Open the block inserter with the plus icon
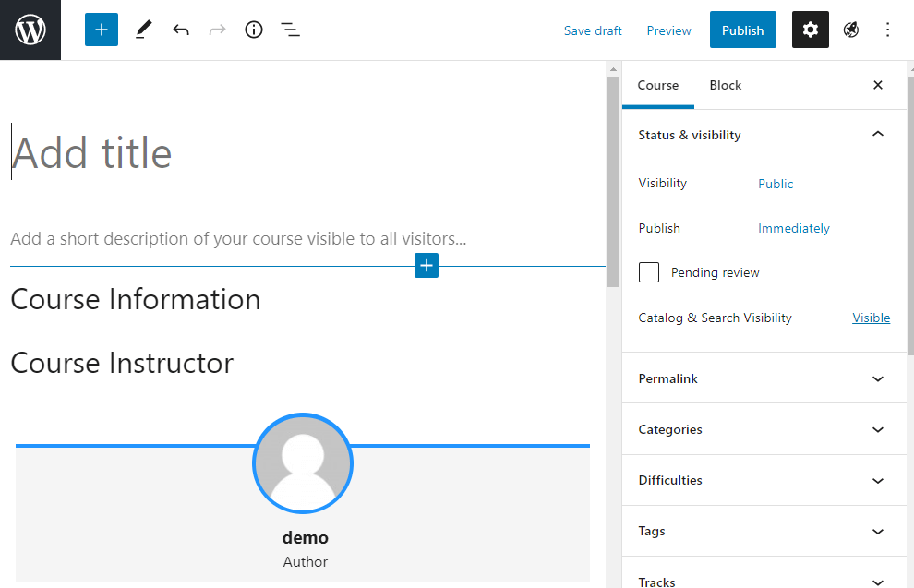This screenshot has width=914, height=588. [x=101, y=30]
